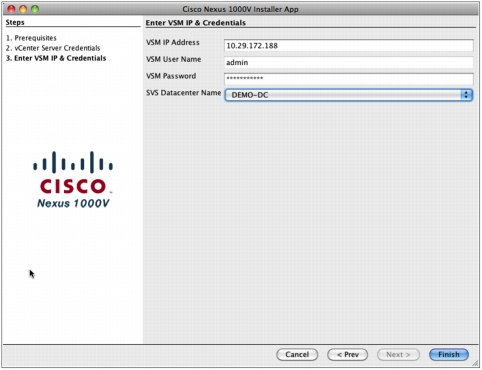Click the Cisco Nexus 1000V logo
The image size is (482, 370).
(73, 180)
